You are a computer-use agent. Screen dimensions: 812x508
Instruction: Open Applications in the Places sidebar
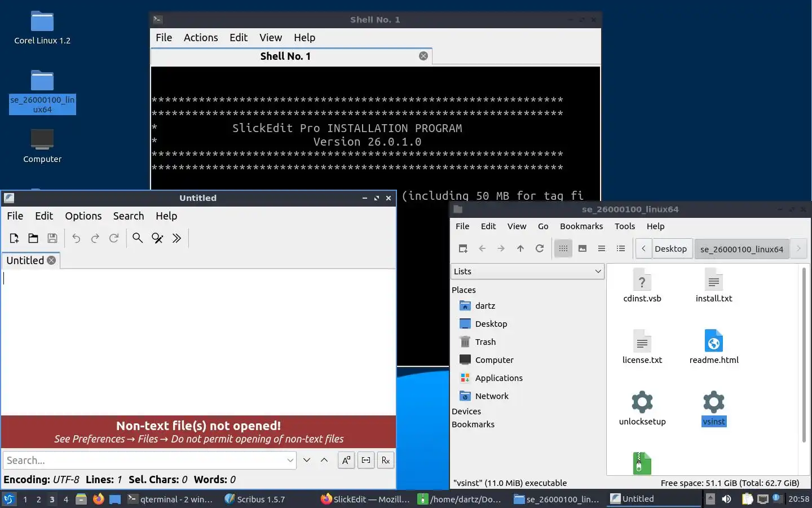click(x=498, y=378)
